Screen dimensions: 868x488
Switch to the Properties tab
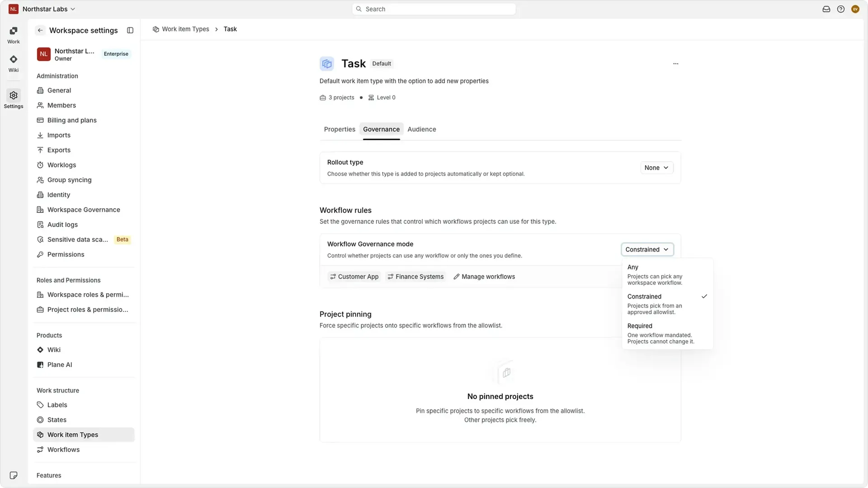(340, 129)
